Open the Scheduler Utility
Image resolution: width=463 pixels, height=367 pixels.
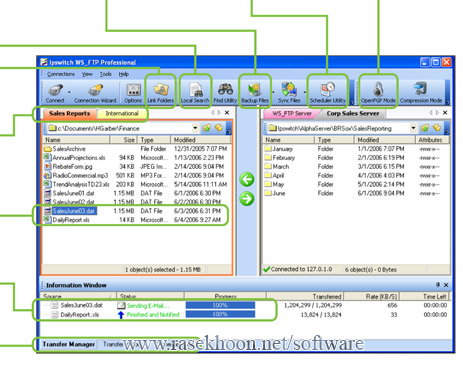(328, 93)
